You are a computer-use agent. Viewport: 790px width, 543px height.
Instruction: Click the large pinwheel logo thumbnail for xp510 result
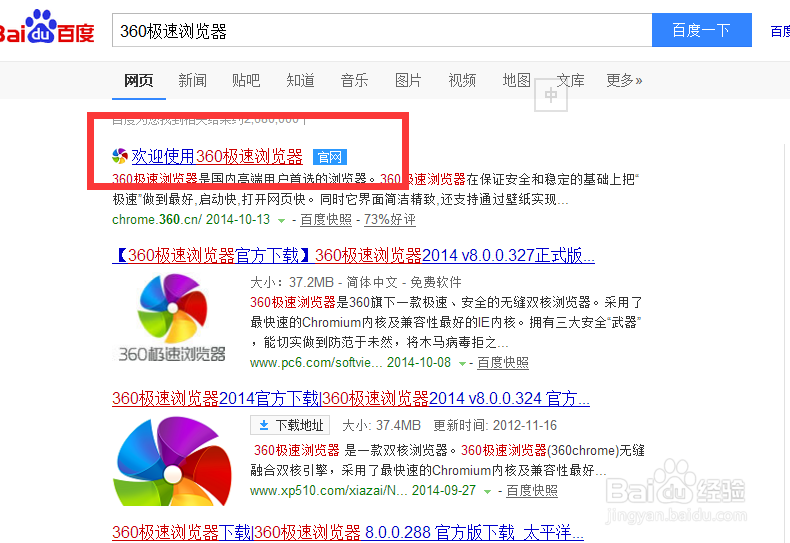tap(172, 461)
